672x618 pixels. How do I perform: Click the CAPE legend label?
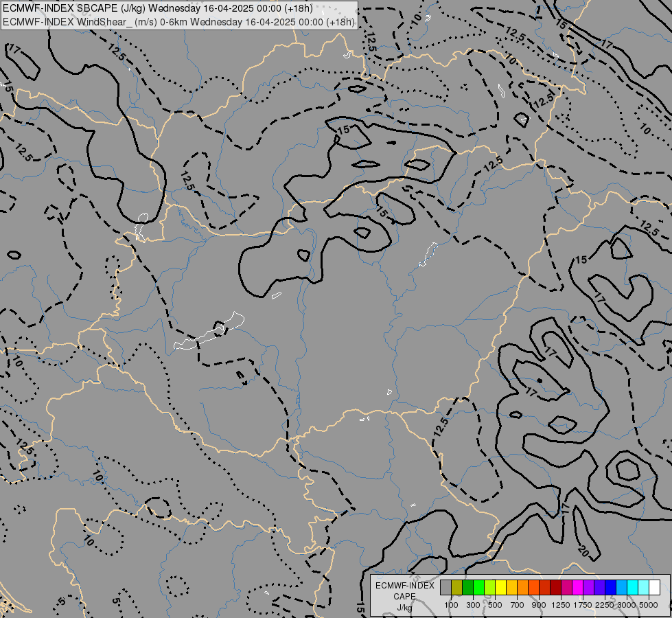coord(404,596)
